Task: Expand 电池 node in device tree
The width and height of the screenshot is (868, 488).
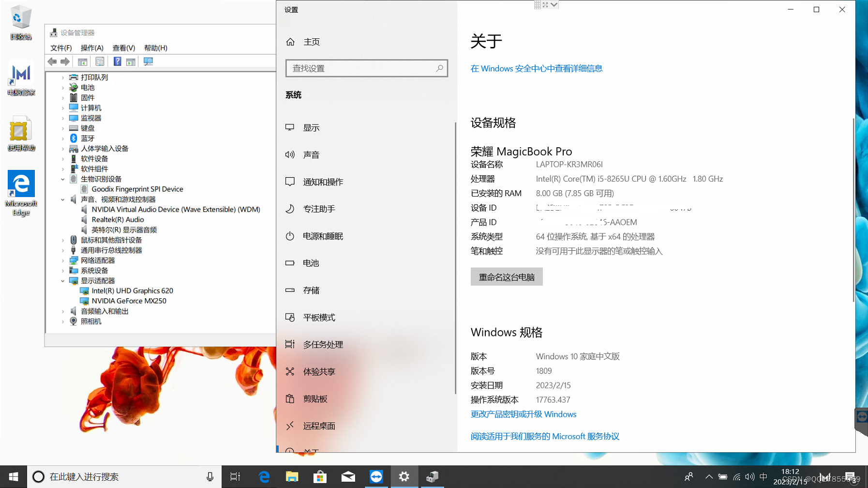Action: click(x=63, y=88)
